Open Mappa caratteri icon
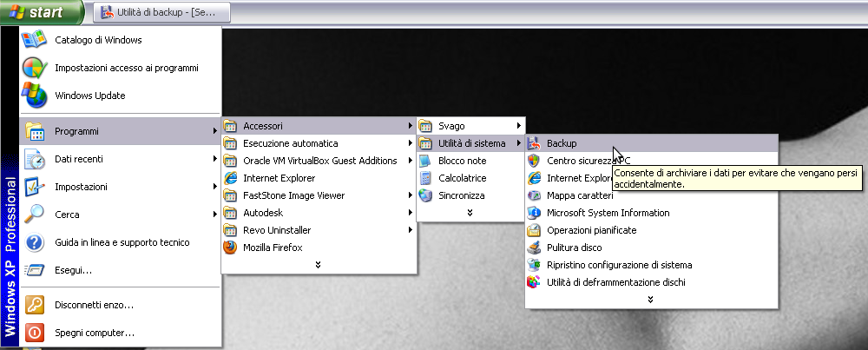Viewport: 868px width, 350px height. [x=535, y=195]
